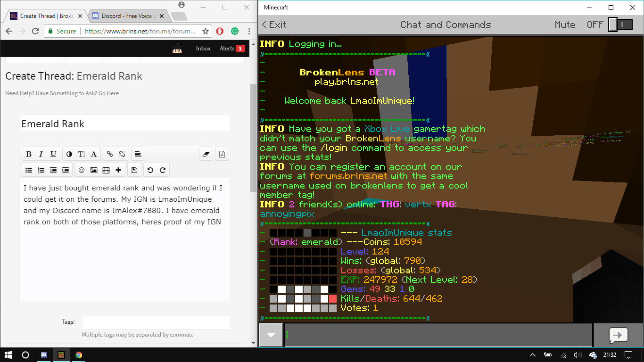Open a new Chrome tab

pyautogui.click(x=179, y=16)
